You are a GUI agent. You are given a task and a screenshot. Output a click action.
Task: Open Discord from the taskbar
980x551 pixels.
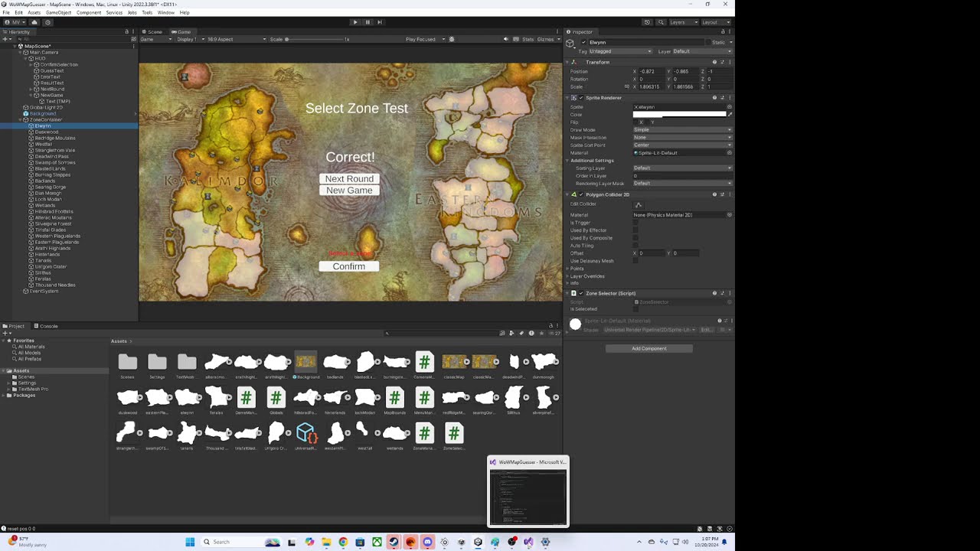(427, 542)
